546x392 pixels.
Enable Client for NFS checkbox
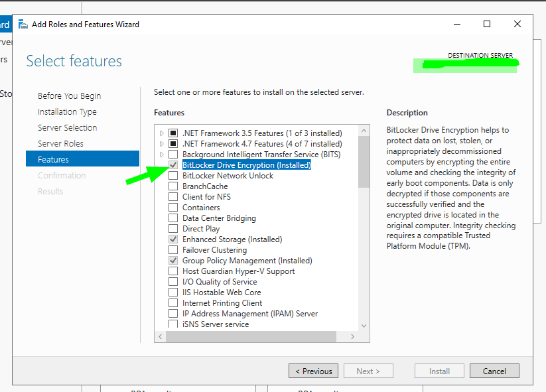point(173,197)
